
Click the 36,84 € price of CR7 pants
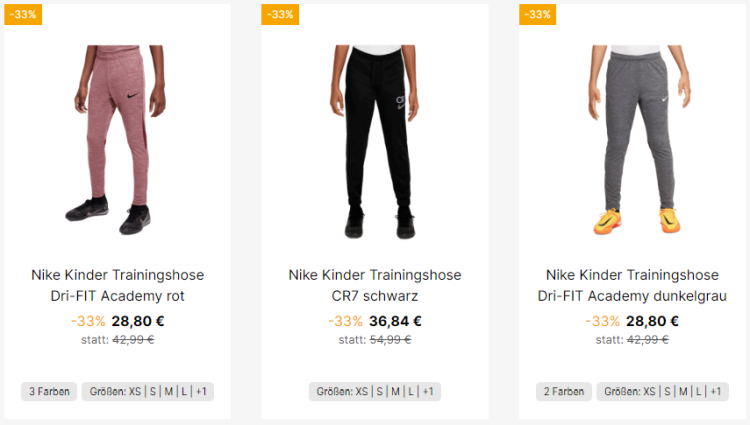tap(395, 321)
